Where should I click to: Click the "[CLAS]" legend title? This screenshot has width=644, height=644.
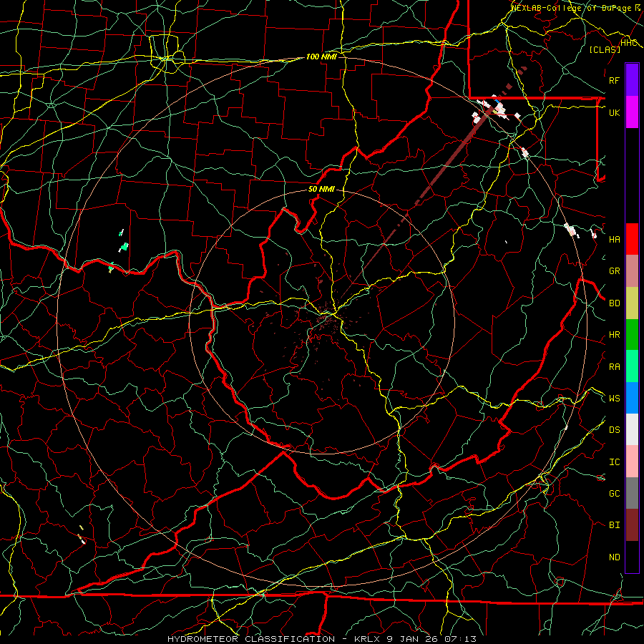[605, 49]
